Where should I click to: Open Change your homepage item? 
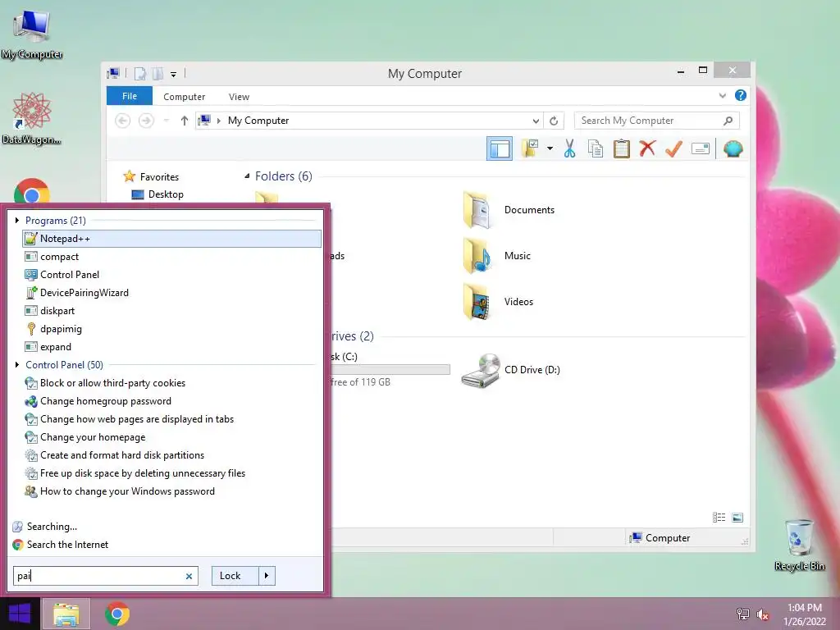click(85, 437)
